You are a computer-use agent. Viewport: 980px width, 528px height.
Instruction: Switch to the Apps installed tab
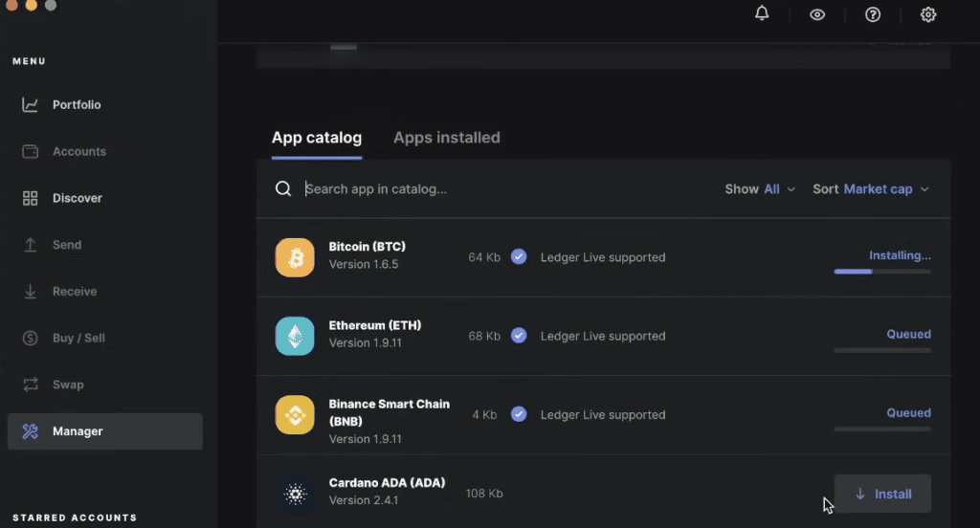[x=447, y=138]
